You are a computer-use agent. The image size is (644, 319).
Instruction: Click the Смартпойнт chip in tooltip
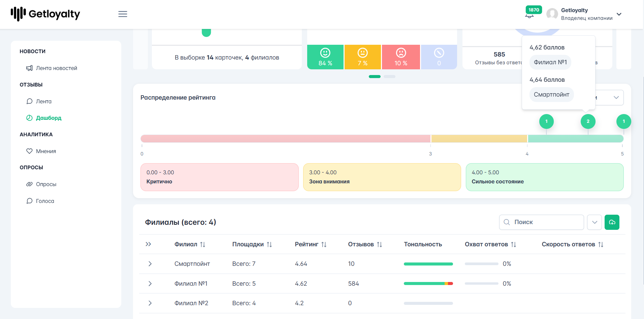click(552, 95)
